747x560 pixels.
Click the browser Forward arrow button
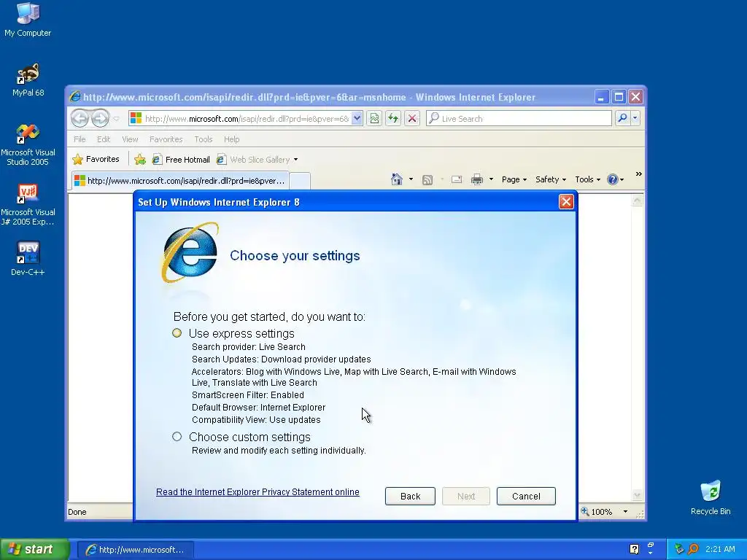100,118
